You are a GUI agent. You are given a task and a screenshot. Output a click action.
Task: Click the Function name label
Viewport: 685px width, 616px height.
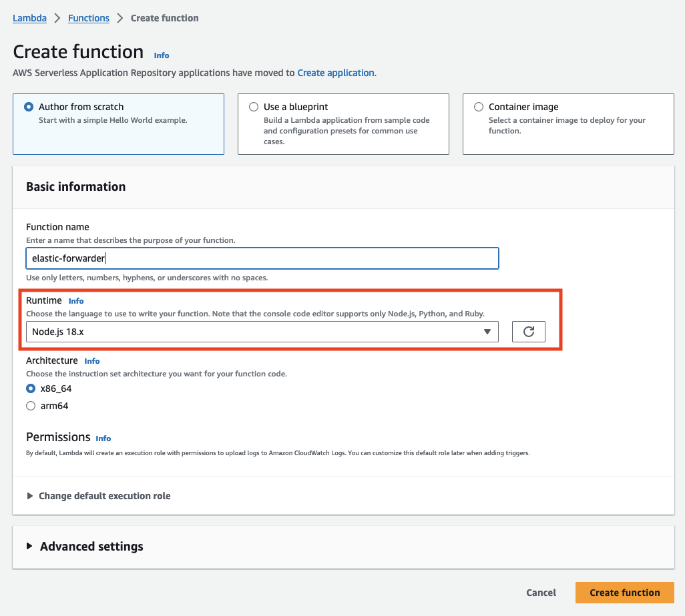[x=57, y=227]
